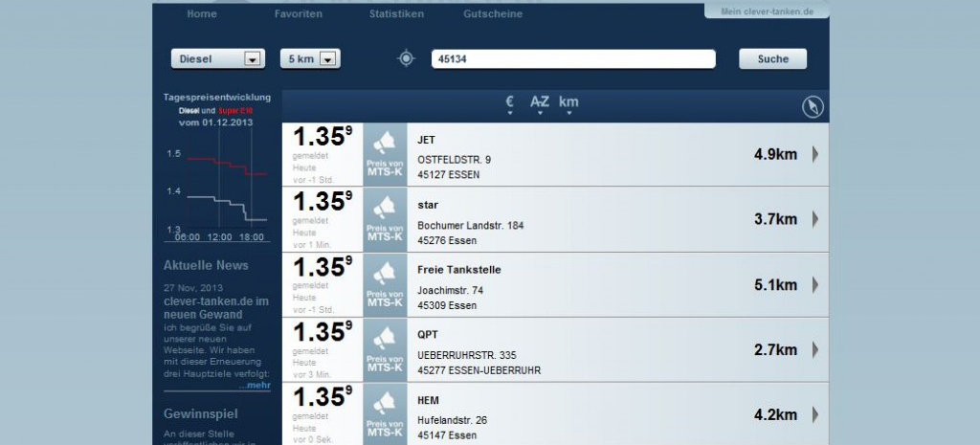Follow the ...mehr news link

point(256,386)
